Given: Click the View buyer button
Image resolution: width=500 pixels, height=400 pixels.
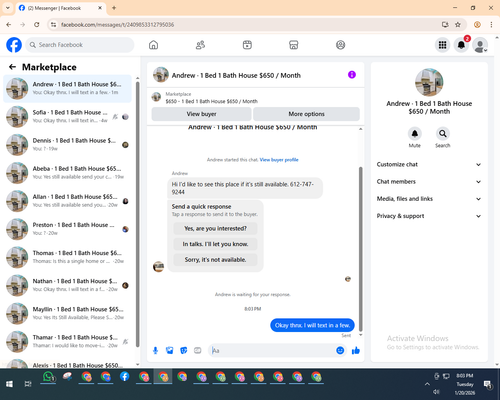Looking at the screenshot, I should 201,114.
